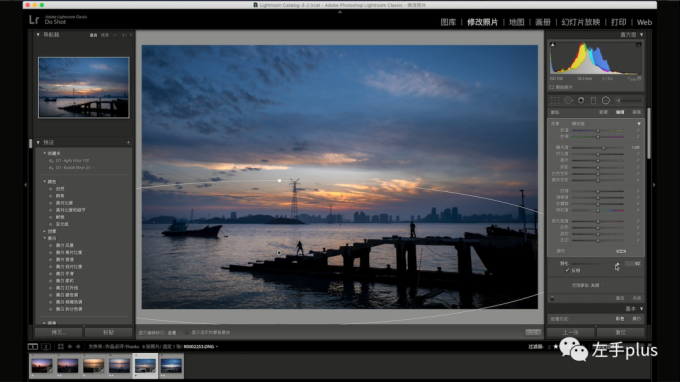Collapse right panel group arrow

pos(654,185)
